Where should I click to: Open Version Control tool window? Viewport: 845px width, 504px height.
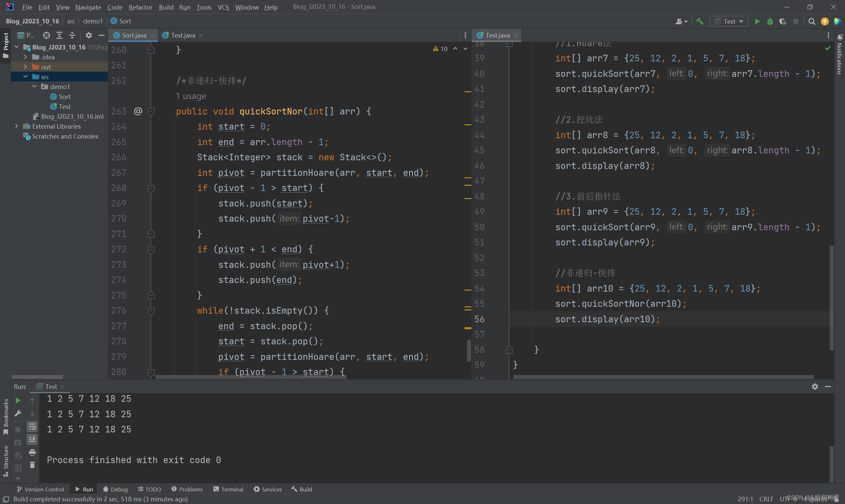(40, 489)
